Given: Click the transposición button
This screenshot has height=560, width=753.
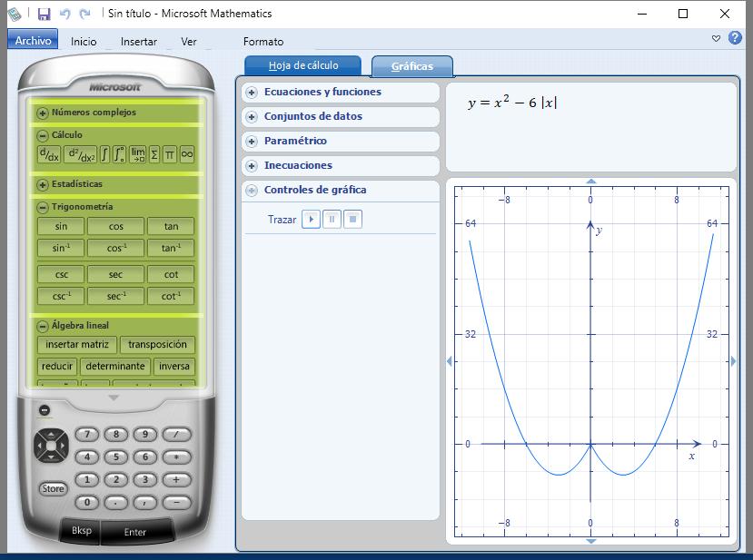Looking at the screenshot, I should [x=157, y=345].
